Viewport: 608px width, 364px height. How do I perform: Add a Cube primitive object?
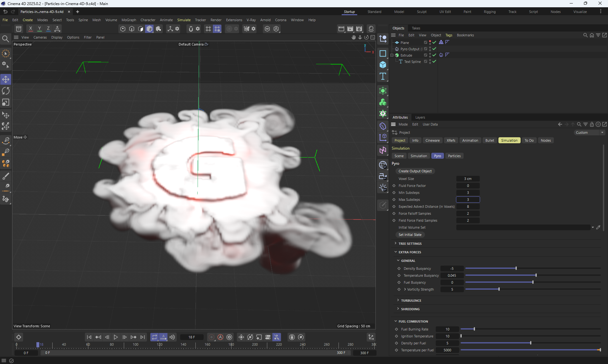[383, 65]
